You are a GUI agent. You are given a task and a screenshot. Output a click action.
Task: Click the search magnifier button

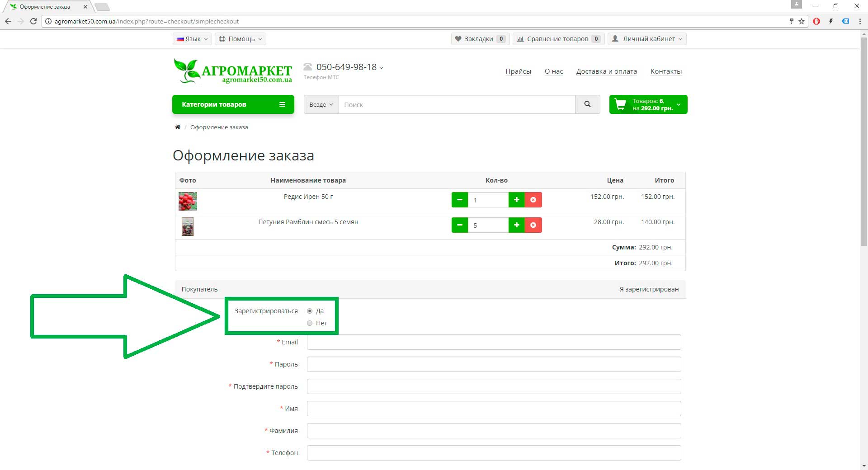point(587,104)
